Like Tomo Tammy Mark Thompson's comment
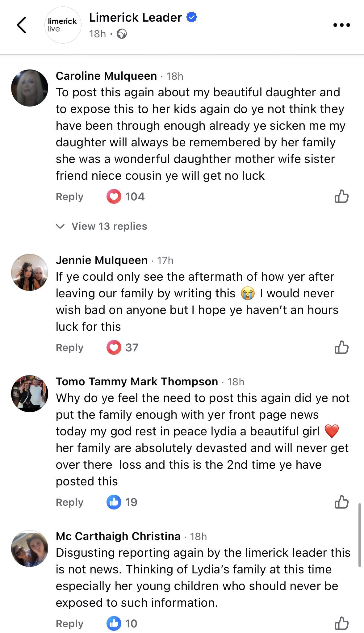Screen dimensions: 364x633 tap(341, 502)
